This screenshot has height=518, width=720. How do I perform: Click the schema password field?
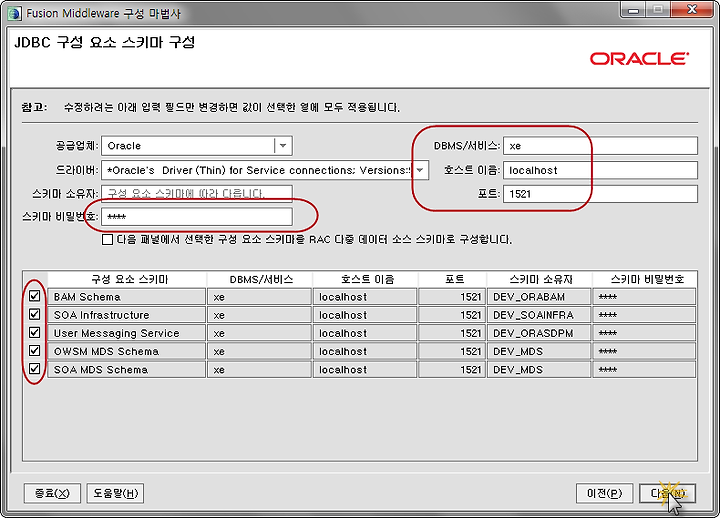[x=197, y=217]
